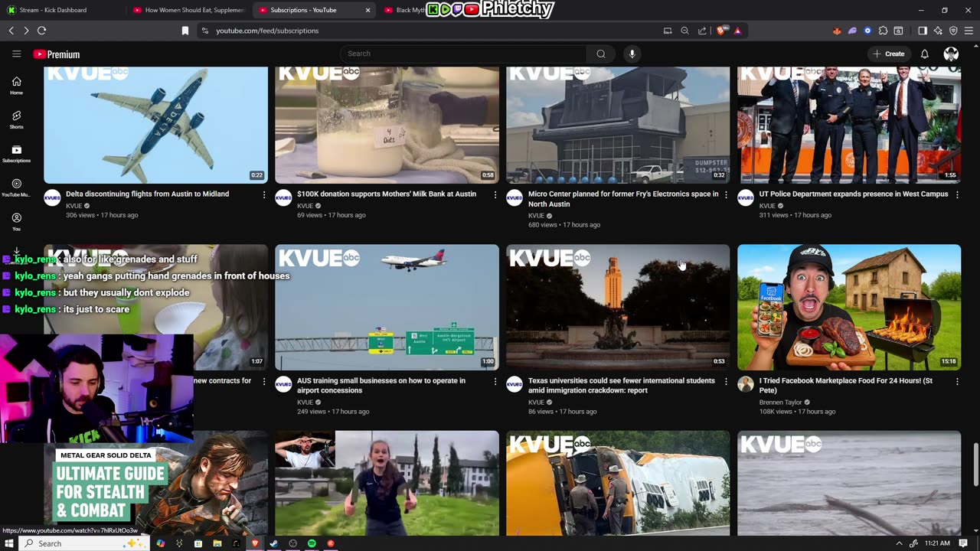Reload the current page
This screenshot has height=551, width=980.
point(41,31)
